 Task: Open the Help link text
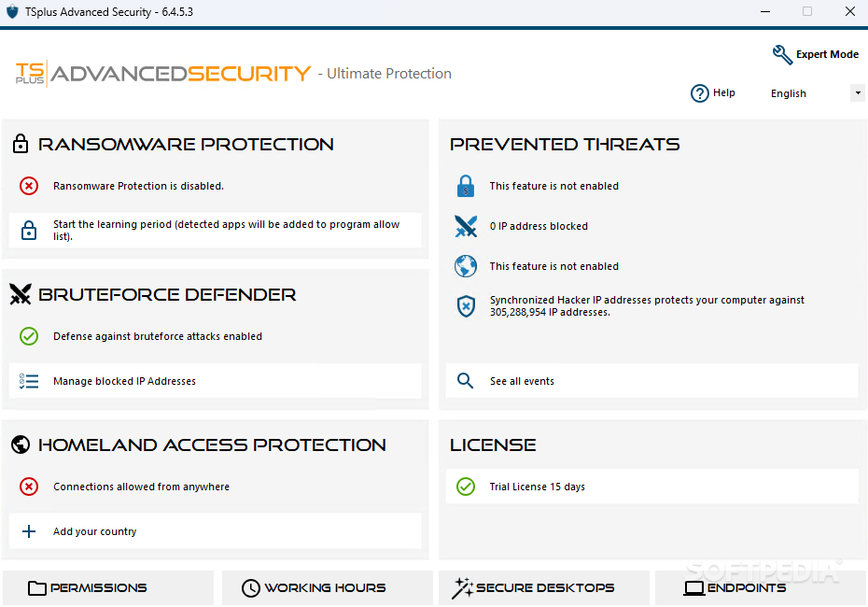tap(723, 92)
